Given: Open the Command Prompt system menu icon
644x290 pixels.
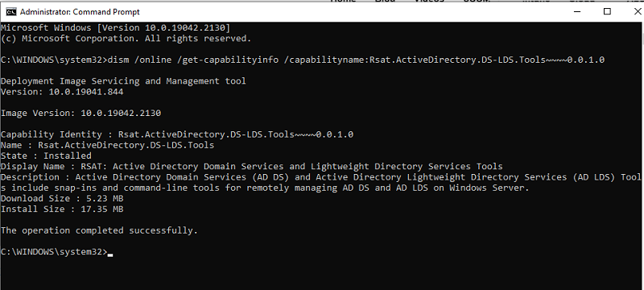Looking at the screenshot, I should pos(11,12).
